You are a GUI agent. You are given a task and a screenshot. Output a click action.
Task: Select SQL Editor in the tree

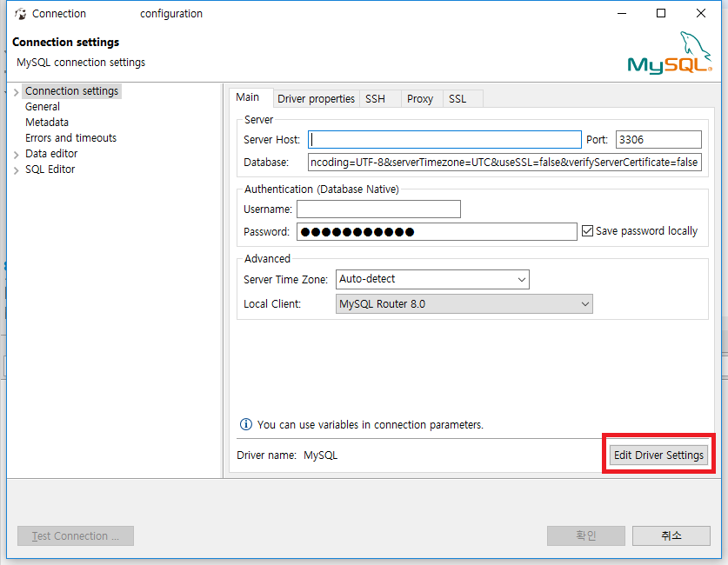click(x=50, y=169)
